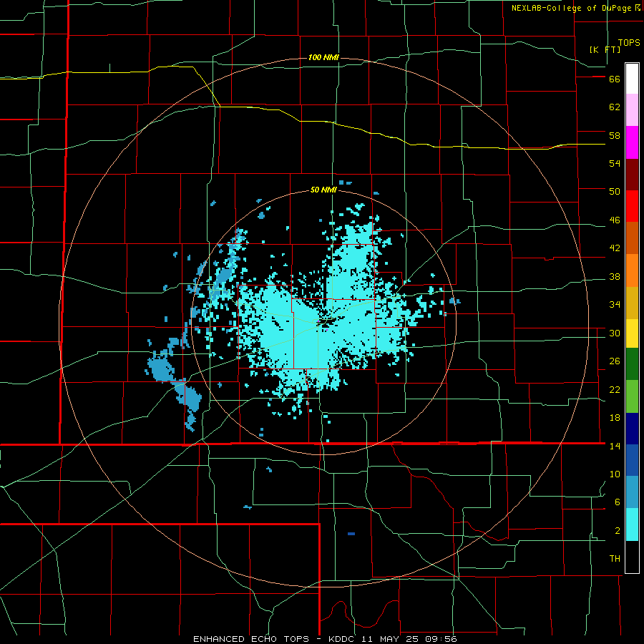The image size is (644, 644).
Task: Click the legend value 54
Action: (x=615, y=163)
